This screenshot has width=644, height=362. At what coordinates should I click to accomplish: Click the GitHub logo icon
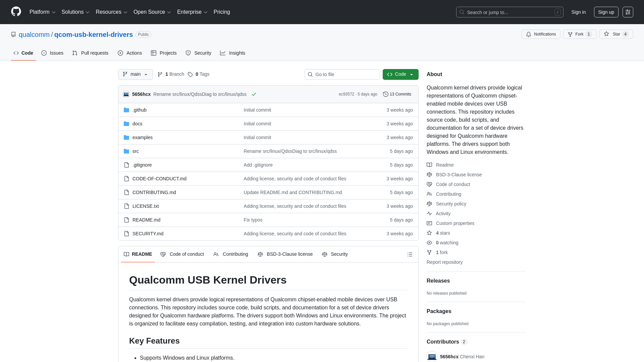[x=15, y=12]
